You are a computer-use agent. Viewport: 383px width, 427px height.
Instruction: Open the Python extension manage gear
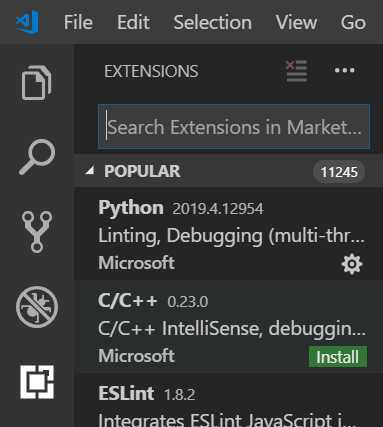[352, 264]
